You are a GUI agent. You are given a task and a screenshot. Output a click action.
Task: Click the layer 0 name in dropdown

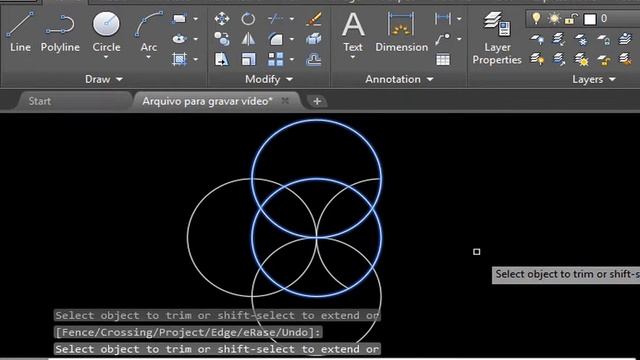[604, 18]
